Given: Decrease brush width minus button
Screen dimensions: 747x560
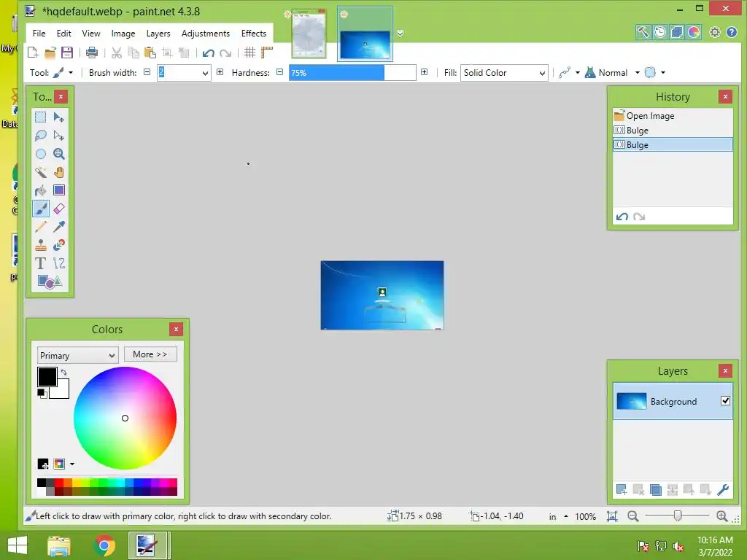Looking at the screenshot, I should click(x=147, y=72).
